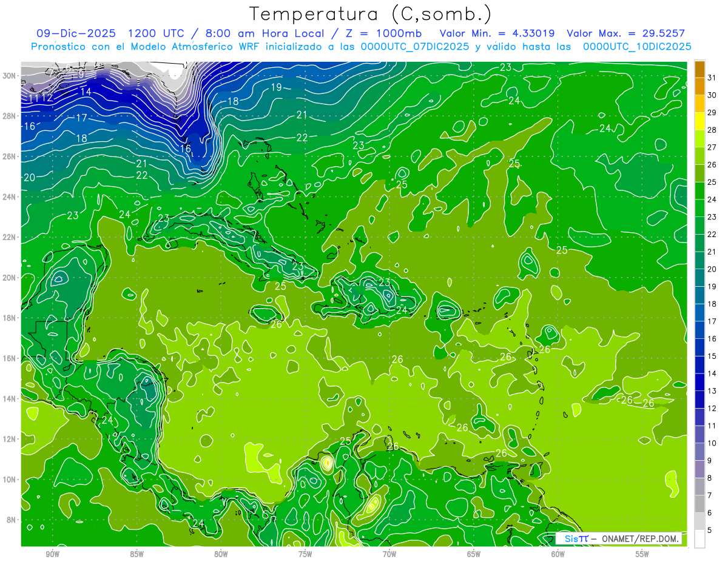Click the 'SisTT' logo text in credit box
The image size is (728, 562).
tap(576, 539)
